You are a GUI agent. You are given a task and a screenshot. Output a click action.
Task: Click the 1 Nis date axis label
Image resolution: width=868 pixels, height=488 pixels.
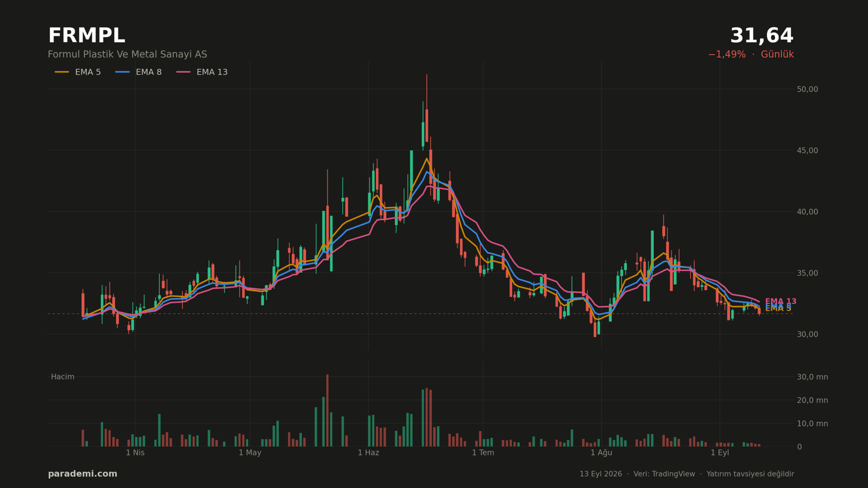[x=135, y=452]
